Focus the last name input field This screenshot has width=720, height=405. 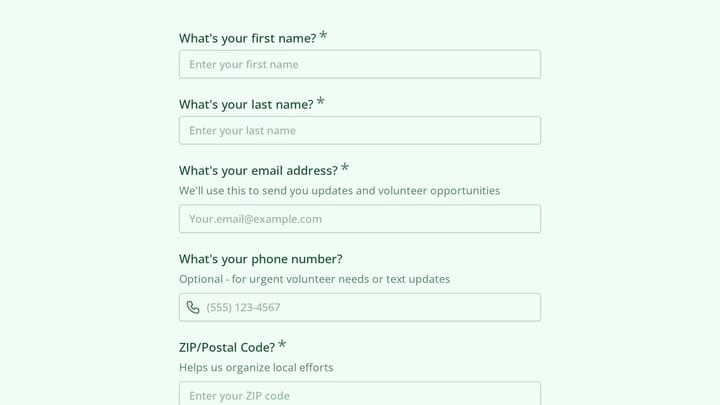pos(360,130)
